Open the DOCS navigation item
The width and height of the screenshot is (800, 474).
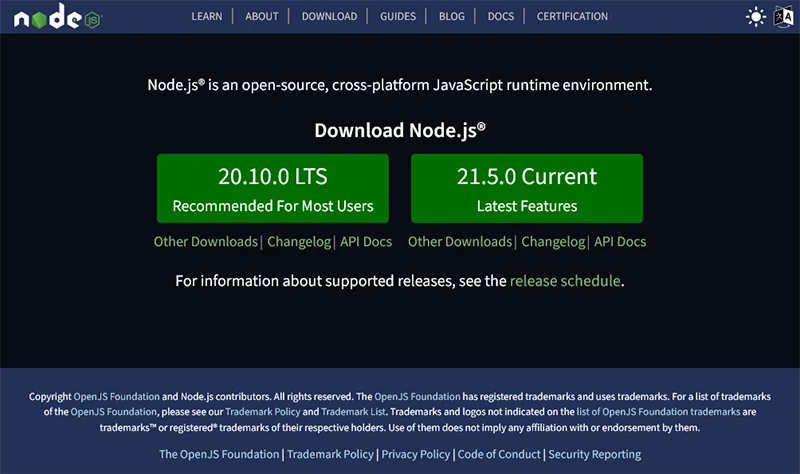[x=501, y=16]
